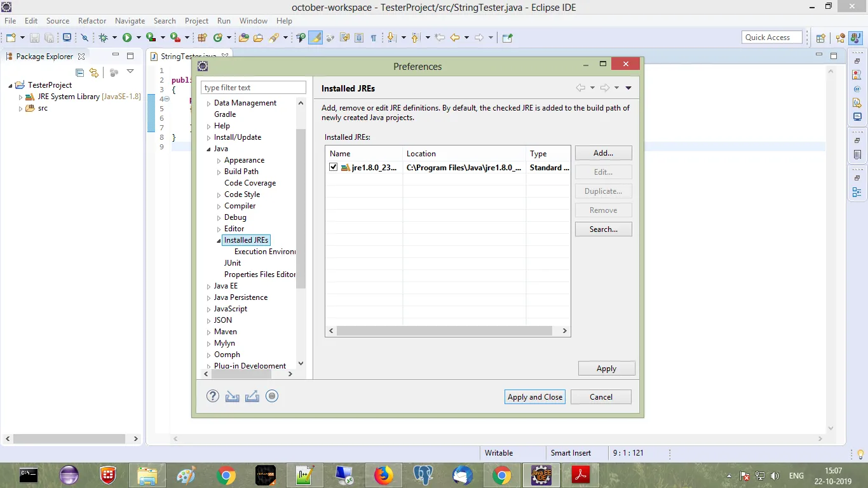868x488 pixels.
Task: Select Code Coverage in the preferences tree
Action: [x=250, y=183]
